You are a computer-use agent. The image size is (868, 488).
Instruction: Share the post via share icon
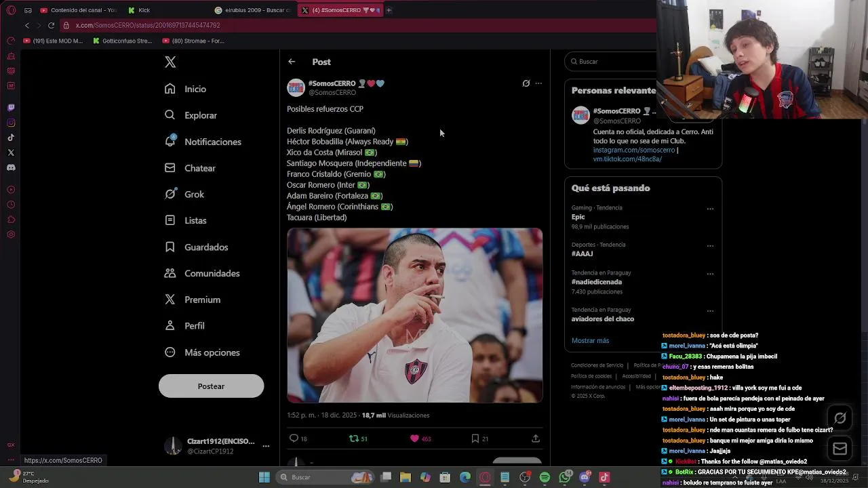tap(536, 439)
